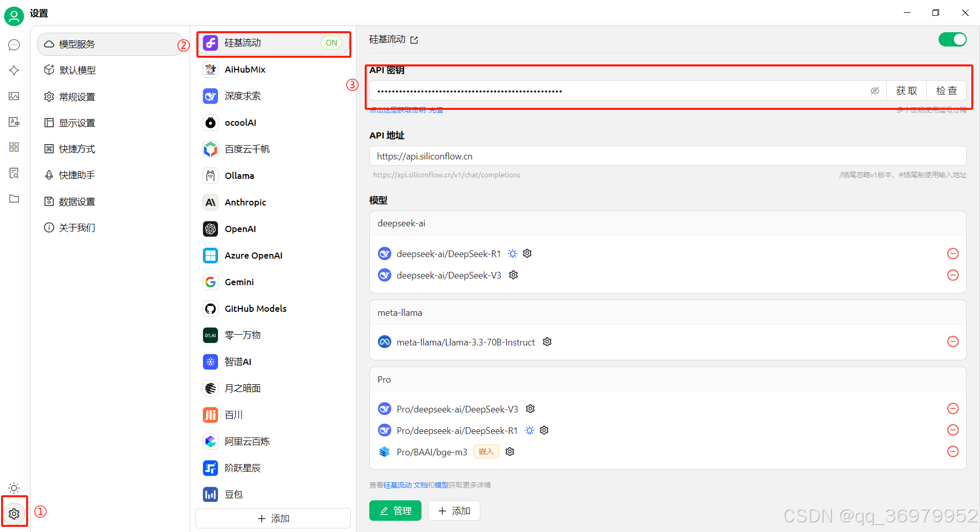Click 获取 button to get API key
Screen dimensions: 980x532
[906, 91]
